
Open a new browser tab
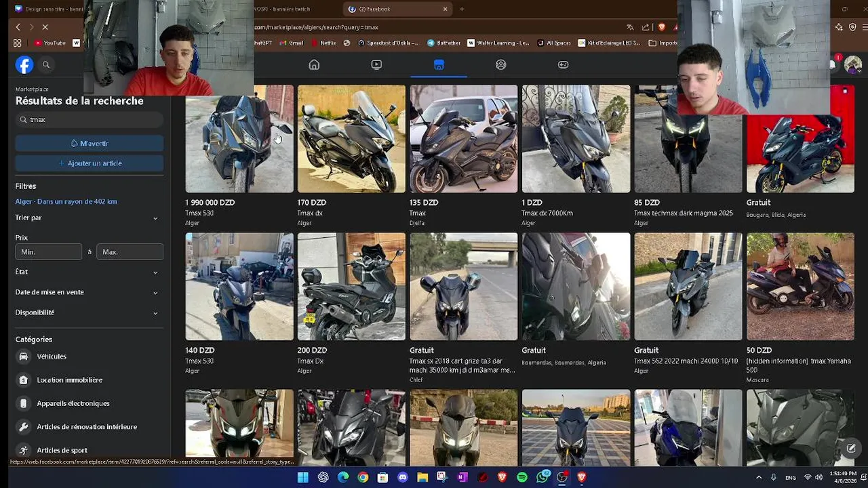pos(462,9)
